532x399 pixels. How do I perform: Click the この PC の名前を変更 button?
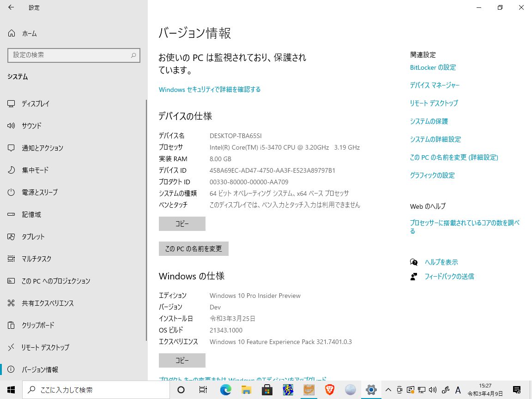point(193,248)
